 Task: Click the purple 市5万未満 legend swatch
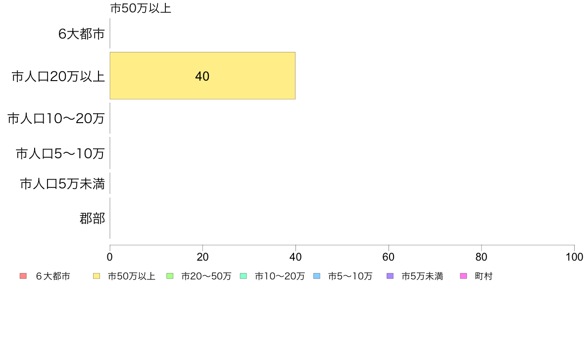pos(390,276)
